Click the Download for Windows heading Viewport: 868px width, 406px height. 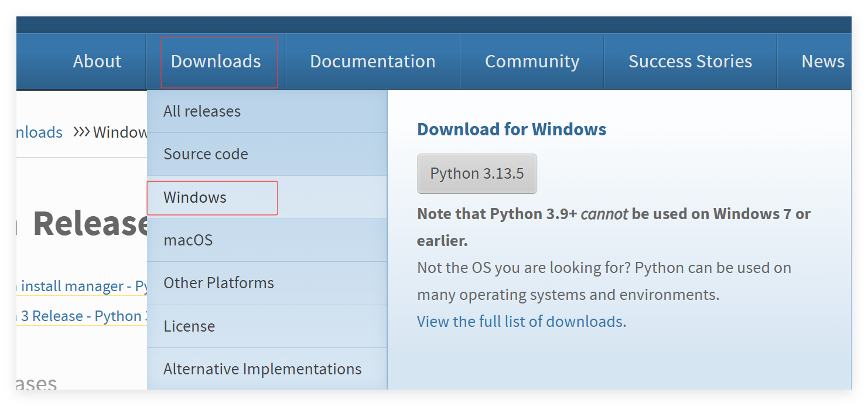pos(511,129)
